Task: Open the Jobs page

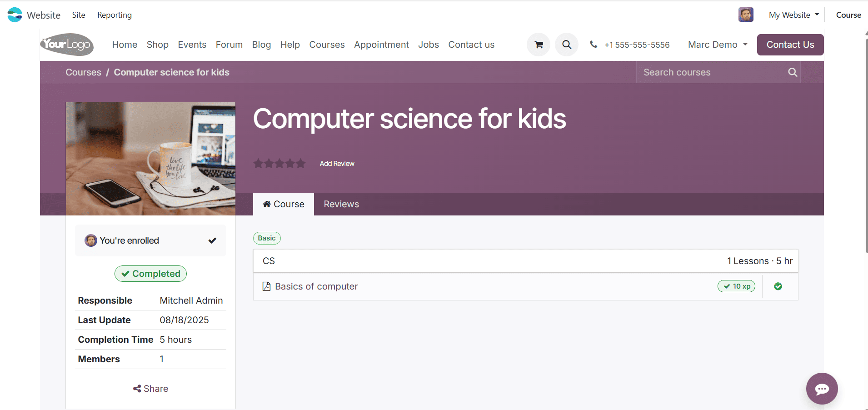Action: (x=429, y=45)
